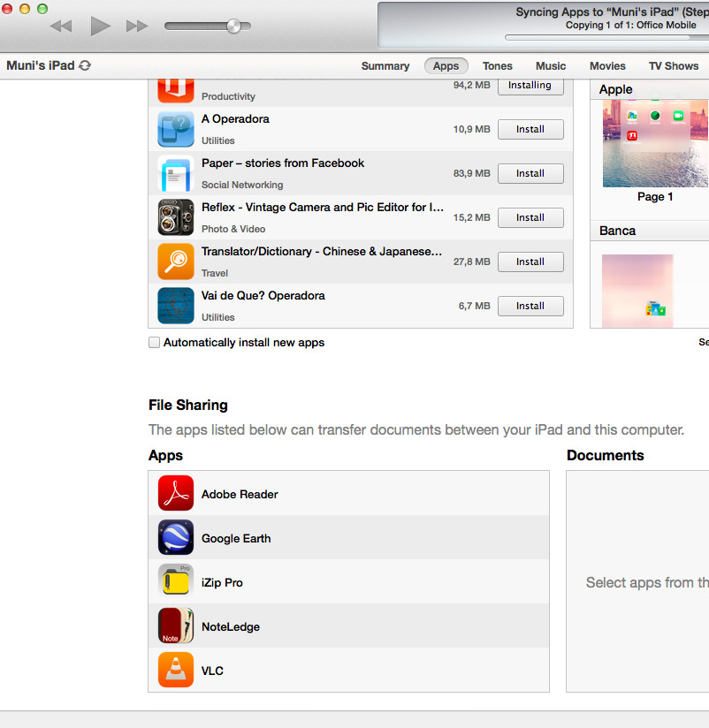Click the Reflex vintage camera icon

tap(175, 217)
